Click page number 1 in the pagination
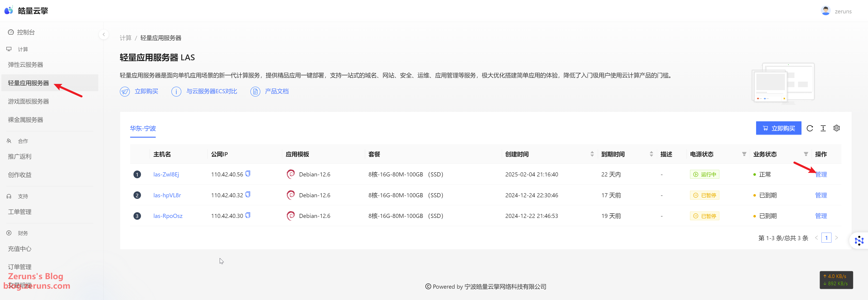 826,238
